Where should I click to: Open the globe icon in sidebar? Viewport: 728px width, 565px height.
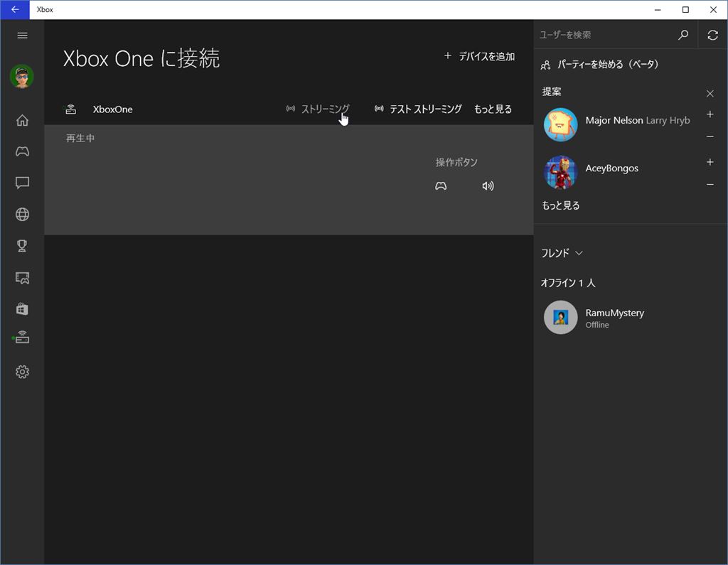[x=22, y=215]
